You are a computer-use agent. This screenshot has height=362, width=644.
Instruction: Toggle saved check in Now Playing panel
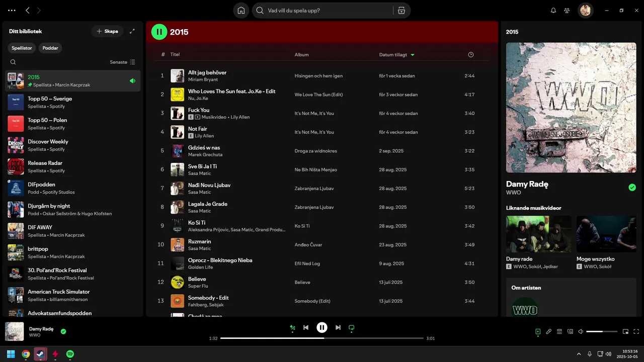[632, 188]
